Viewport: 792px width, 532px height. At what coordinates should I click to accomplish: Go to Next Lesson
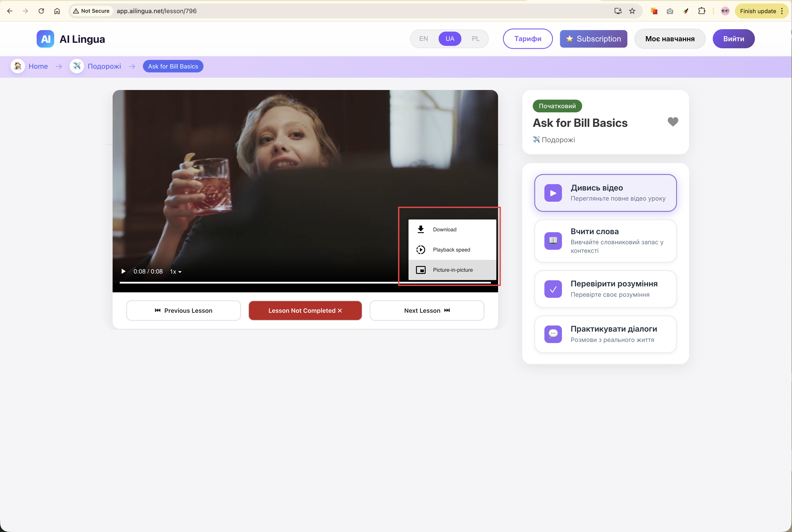tap(427, 311)
